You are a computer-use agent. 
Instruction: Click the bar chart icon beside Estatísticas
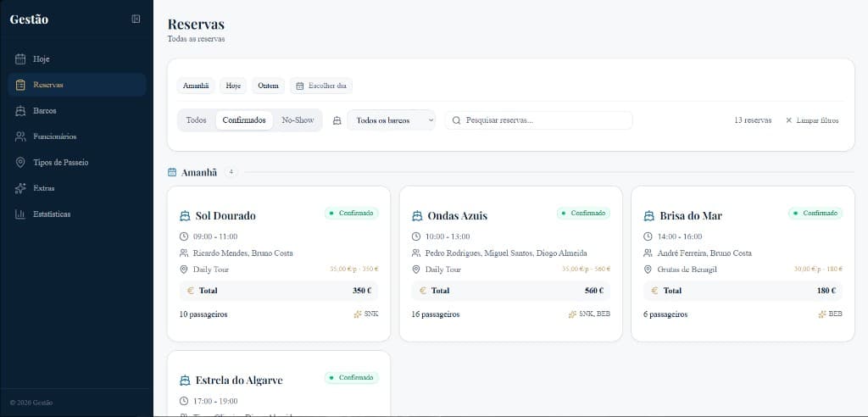pos(20,214)
